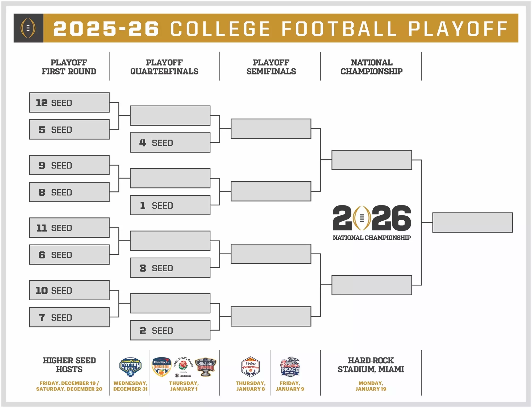Click the Chick-fil-A Peach Bowl logo

290,367
